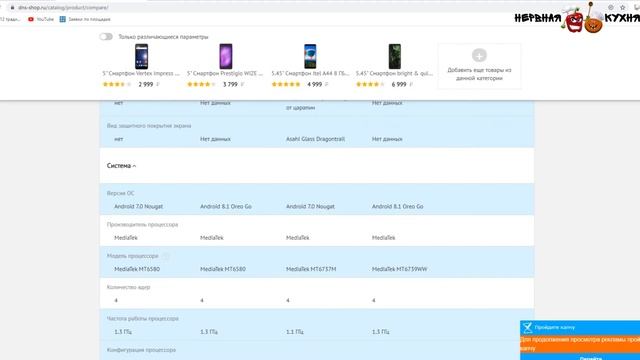Open YouTube bookmark in bookmarks bar

pos(41,19)
